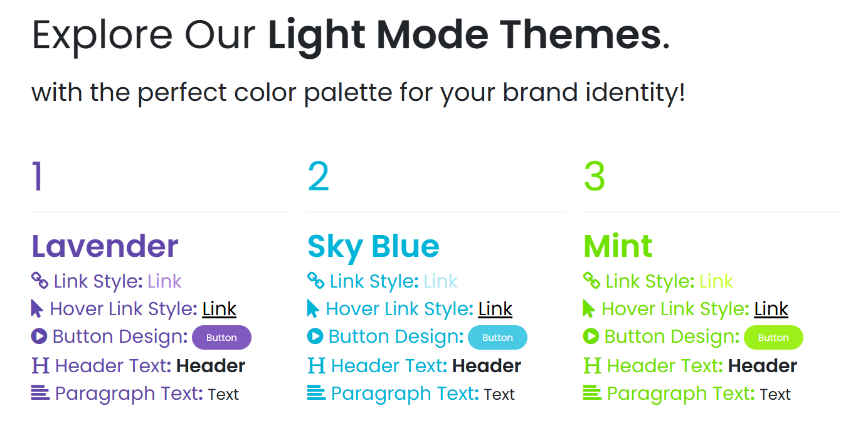Click the green paragraph lines icon under Mint
868x433 pixels.
592,393
